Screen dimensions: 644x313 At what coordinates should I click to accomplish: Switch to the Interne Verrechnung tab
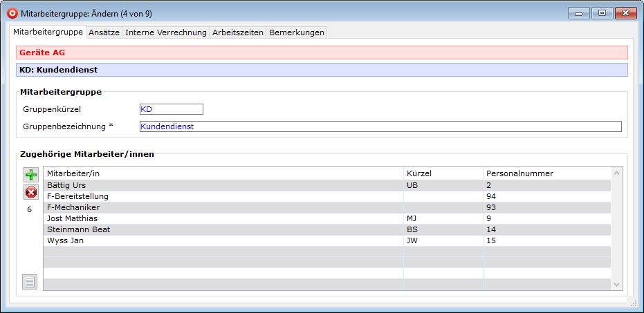166,32
